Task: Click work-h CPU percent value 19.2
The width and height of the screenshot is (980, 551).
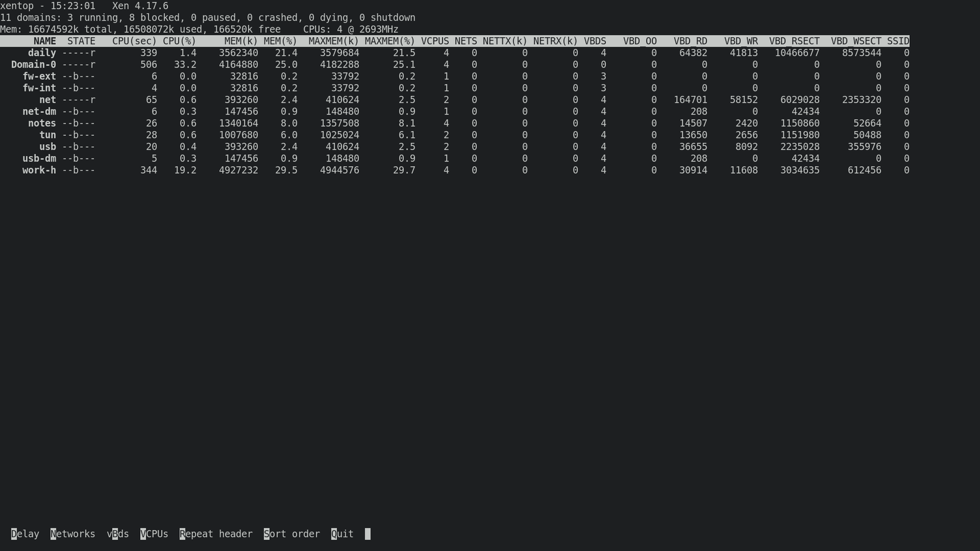Action: click(185, 170)
